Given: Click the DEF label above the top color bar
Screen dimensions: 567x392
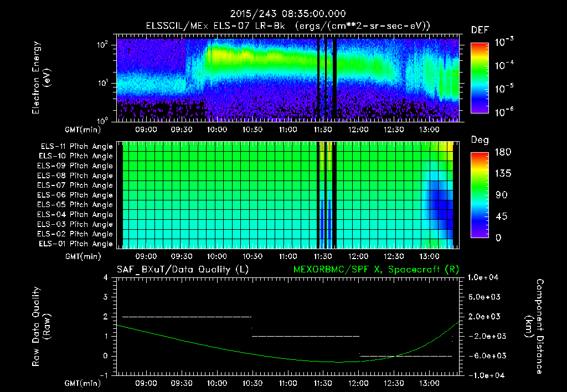Looking at the screenshot, I should click(480, 30).
